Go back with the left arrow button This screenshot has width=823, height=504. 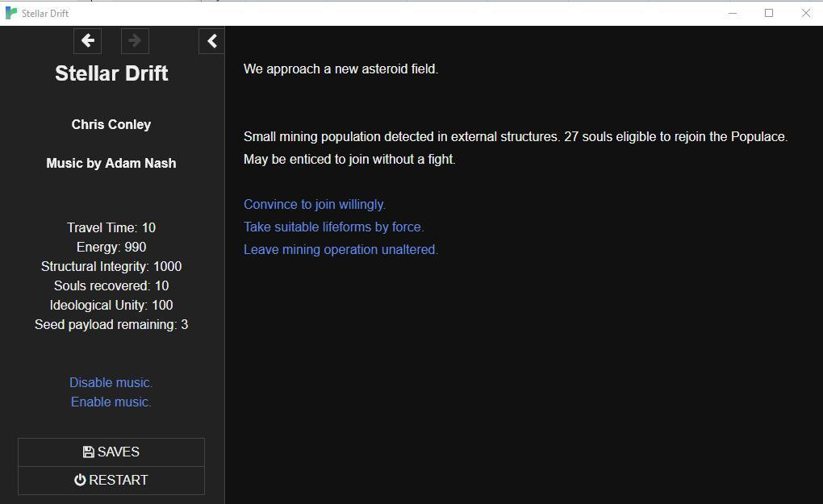click(x=88, y=41)
